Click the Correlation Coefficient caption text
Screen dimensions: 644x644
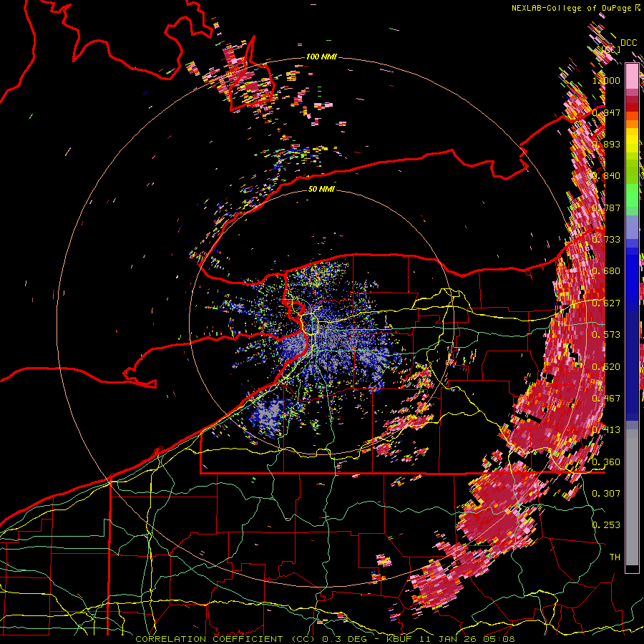[x=324, y=639]
